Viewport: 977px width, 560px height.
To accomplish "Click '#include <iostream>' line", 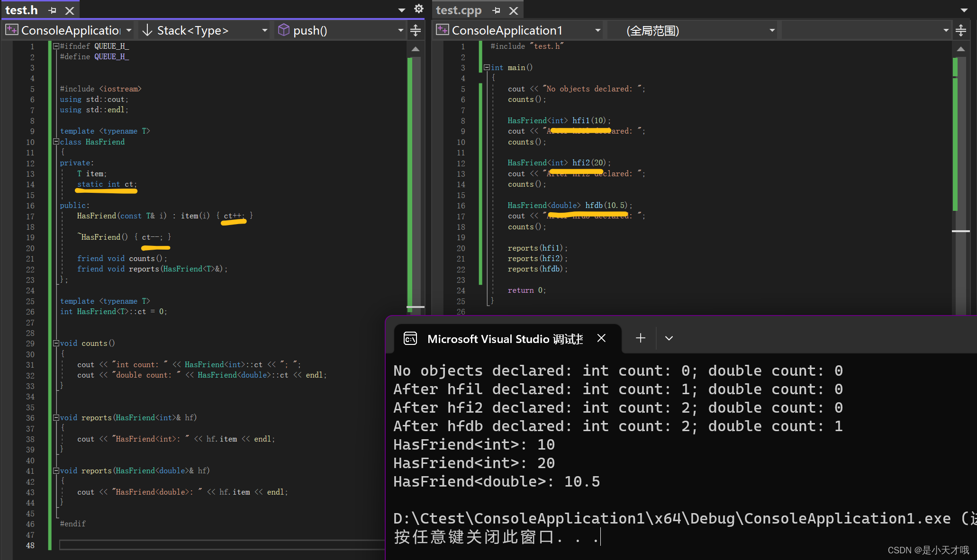I will point(100,89).
